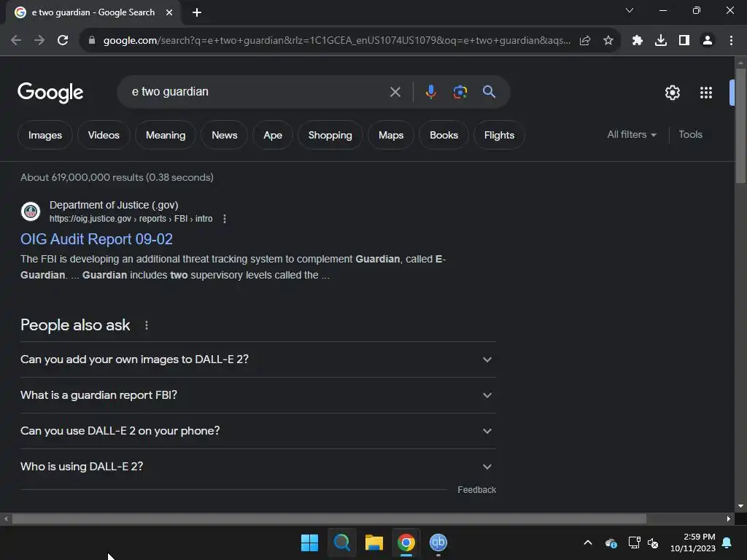Click the address bar URL
Screen dimensions: 747x560
coord(336,41)
